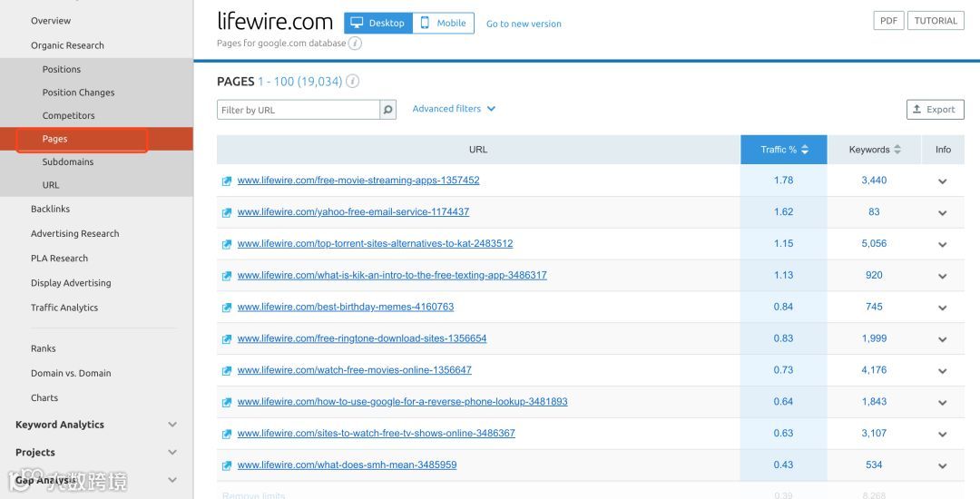Expand info for top-torrent-sites row
The image size is (980, 499).
[x=943, y=244]
